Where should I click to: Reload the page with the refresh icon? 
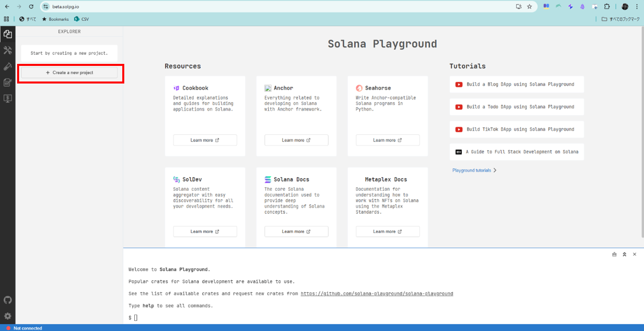coord(31,7)
